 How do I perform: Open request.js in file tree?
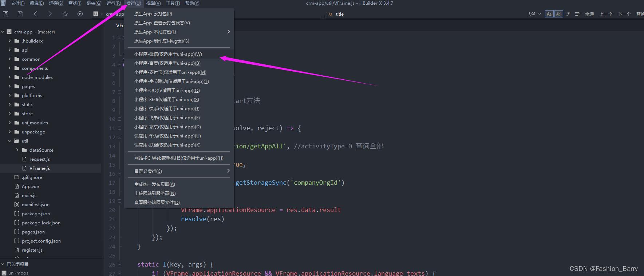pyautogui.click(x=40, y=159)
